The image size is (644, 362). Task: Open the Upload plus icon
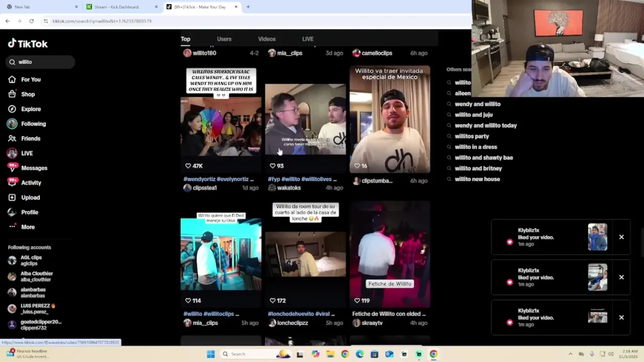click(x=12, y=198)
